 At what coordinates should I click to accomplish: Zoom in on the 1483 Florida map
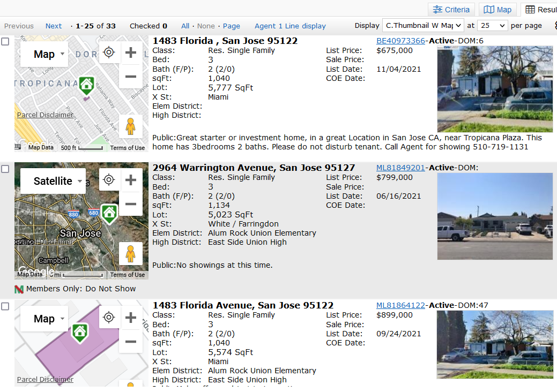click(x=131, y=52)
